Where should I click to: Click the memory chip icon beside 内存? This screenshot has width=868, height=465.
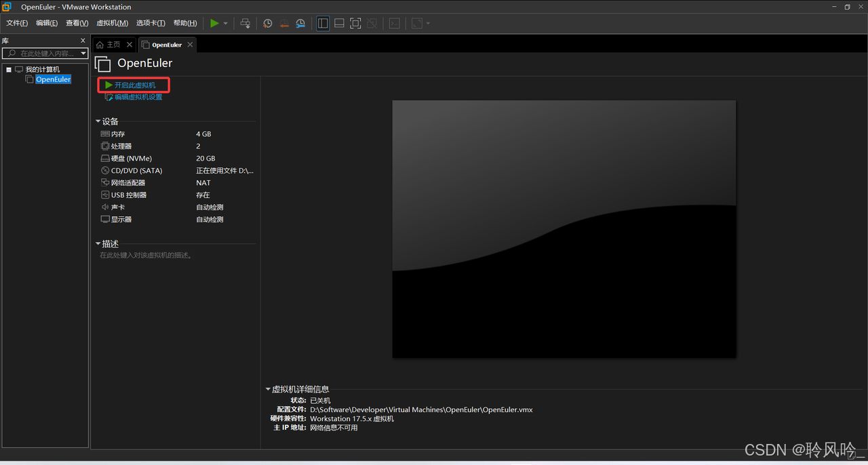[x=105, y=134]
